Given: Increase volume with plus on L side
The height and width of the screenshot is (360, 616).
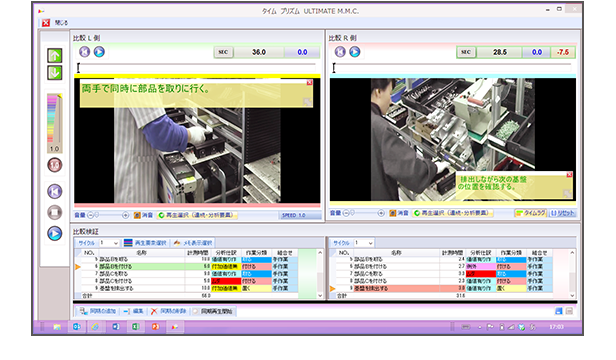Looking at the screenshot, I should click(x=125, y=215).
